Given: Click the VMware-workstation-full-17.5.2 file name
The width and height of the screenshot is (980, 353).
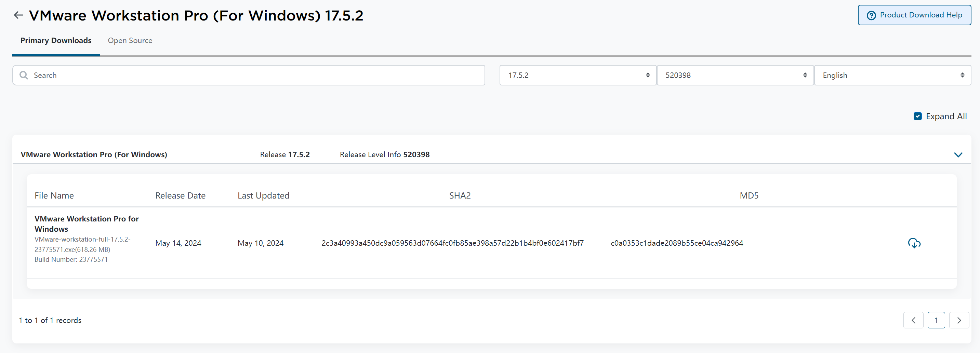Looking at the screenshot, I should [x=82, y=244].
